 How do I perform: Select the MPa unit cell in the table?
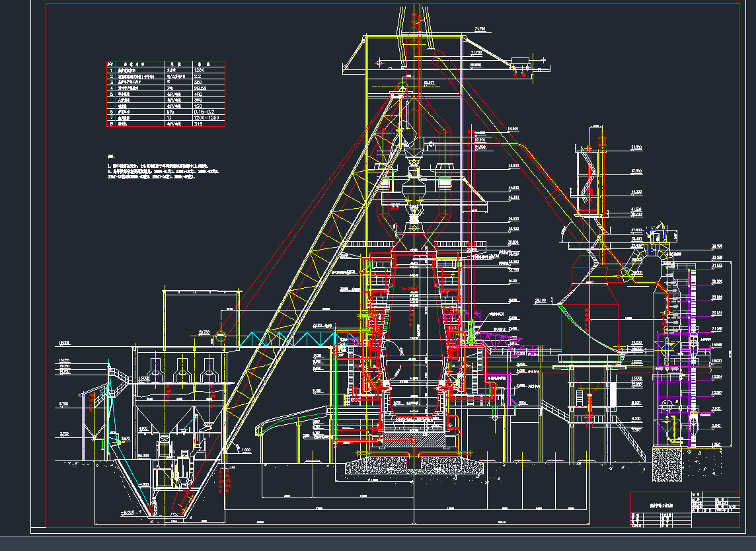(170, 112)
